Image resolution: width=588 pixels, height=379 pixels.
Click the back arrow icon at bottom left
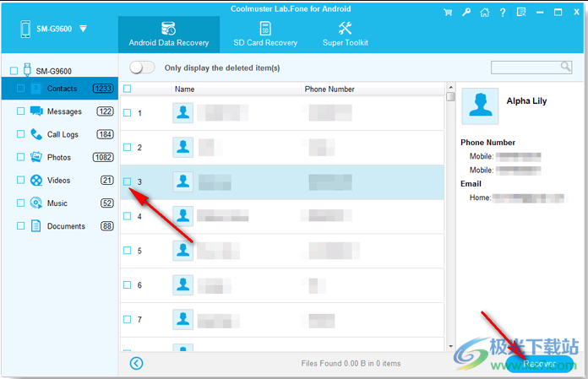(137, 363)
